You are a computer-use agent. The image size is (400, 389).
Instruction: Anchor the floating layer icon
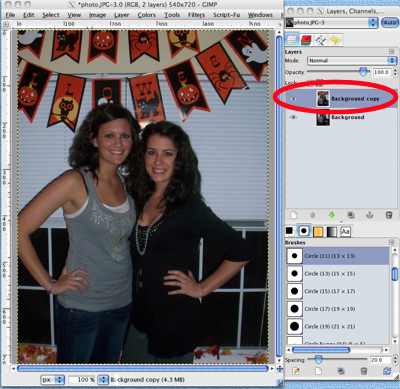click(x=370, y=215)
